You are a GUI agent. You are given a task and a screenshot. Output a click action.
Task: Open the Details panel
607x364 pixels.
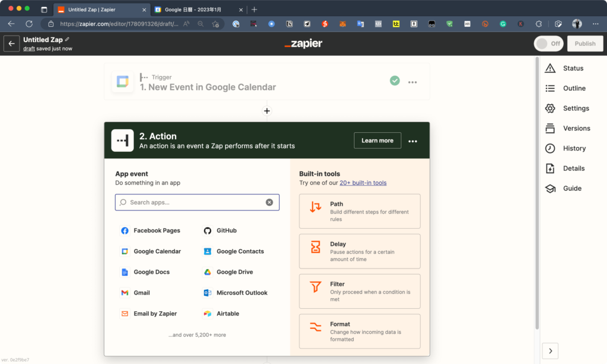[565, 168]
